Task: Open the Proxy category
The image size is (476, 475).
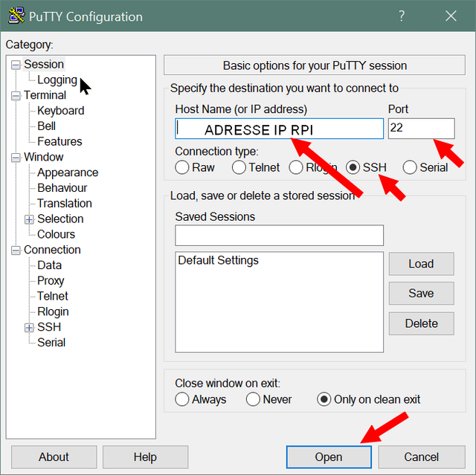Action: 51,281
